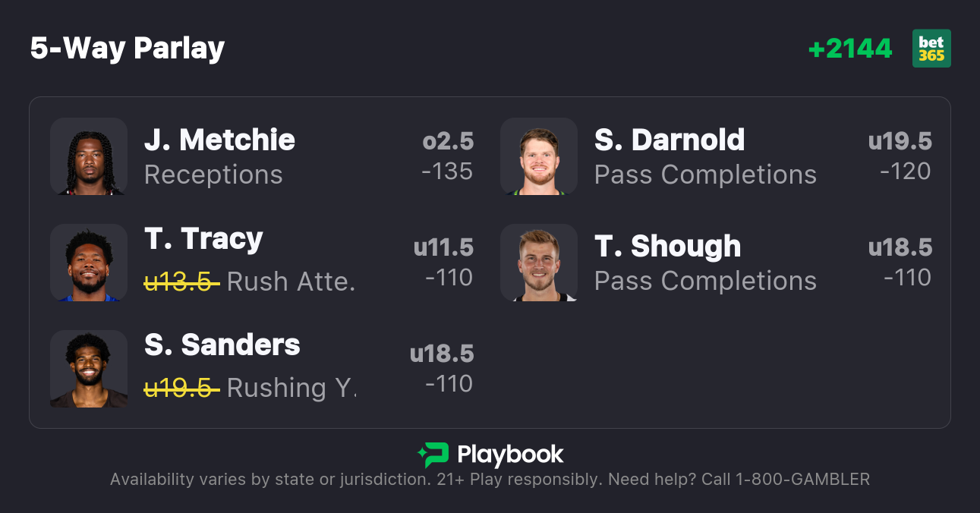Open J. Metchie's player headshot
Image resolution: width=980 pixels, height=513 pixels.
(89, 156)
